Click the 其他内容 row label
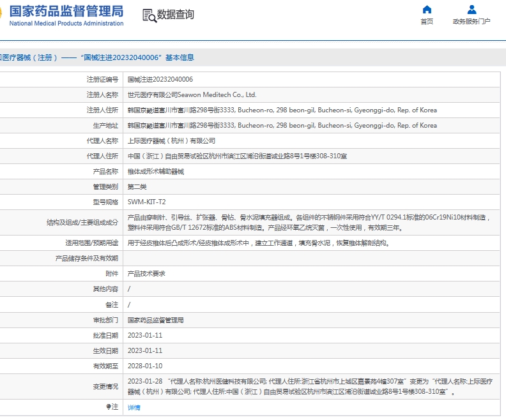Image resolution: width=506 pixels, height=420 pixels. (105, 289)
